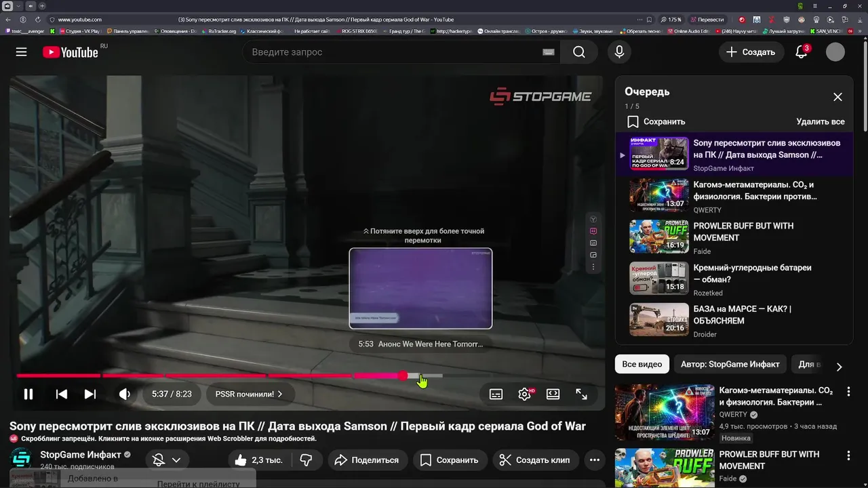Open 'RuTracker.org' bookmark
868x488 pixels.
click(x=219, y=31)
